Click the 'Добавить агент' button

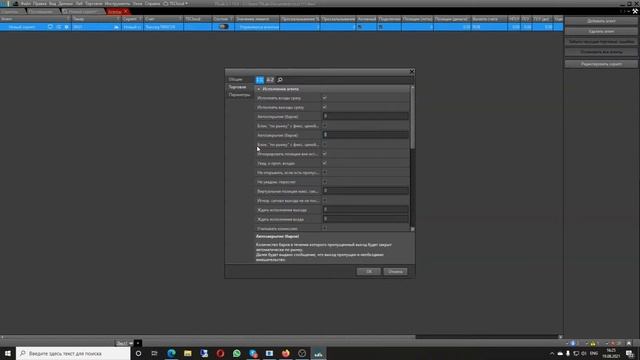pos(601,21)
